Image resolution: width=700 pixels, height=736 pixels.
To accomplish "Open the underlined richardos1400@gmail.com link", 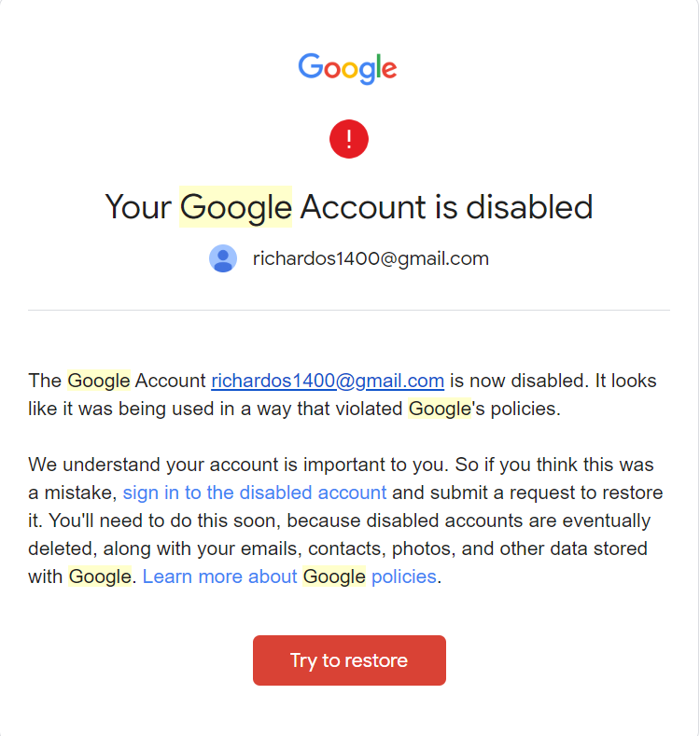I will point(328,381).
